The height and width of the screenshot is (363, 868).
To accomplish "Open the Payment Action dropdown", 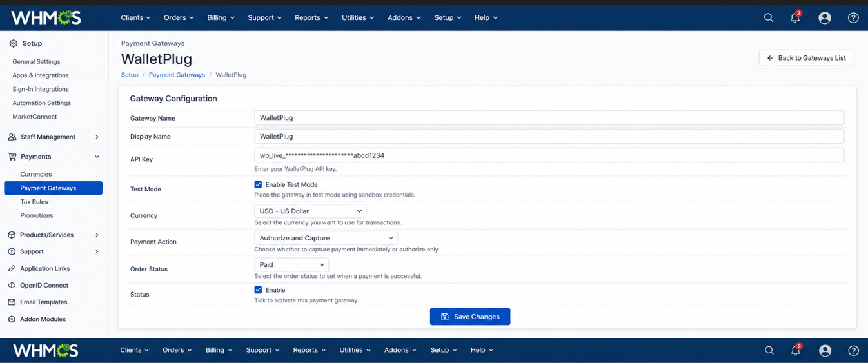I will coord(326,238).
